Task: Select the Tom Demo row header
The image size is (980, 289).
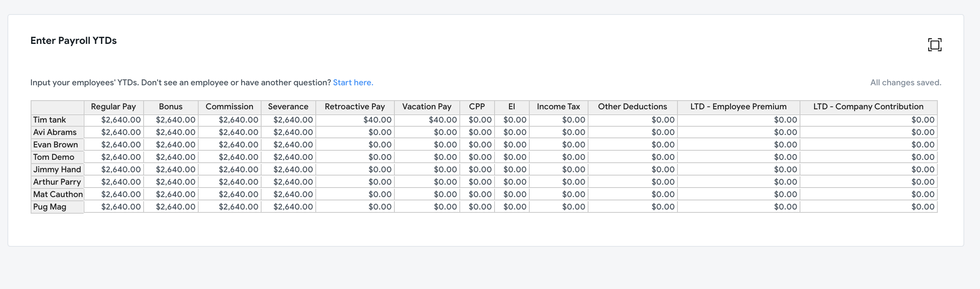Action: pos(58,157)
